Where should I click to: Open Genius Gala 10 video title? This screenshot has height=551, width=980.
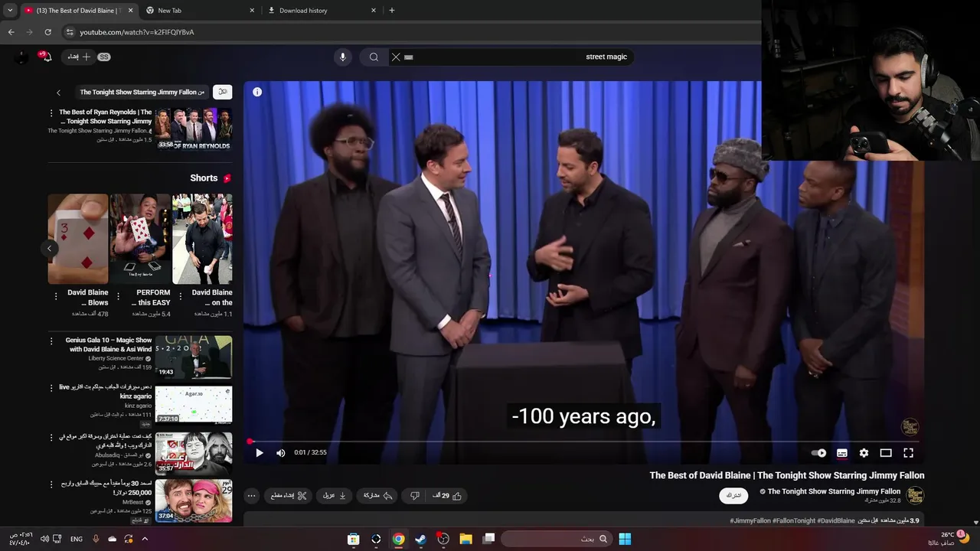click(108, 344)
